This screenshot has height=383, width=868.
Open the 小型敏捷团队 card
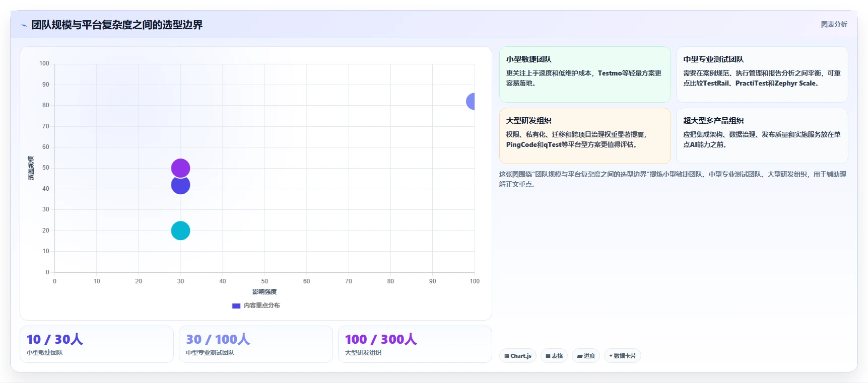pyautogui.click(x=585, y=74)
